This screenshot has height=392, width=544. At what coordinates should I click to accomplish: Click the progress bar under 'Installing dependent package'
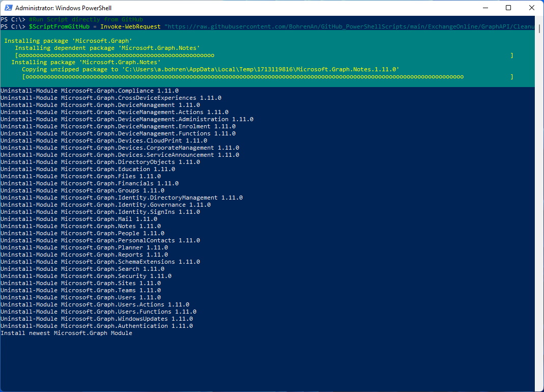tap(264, 55)
